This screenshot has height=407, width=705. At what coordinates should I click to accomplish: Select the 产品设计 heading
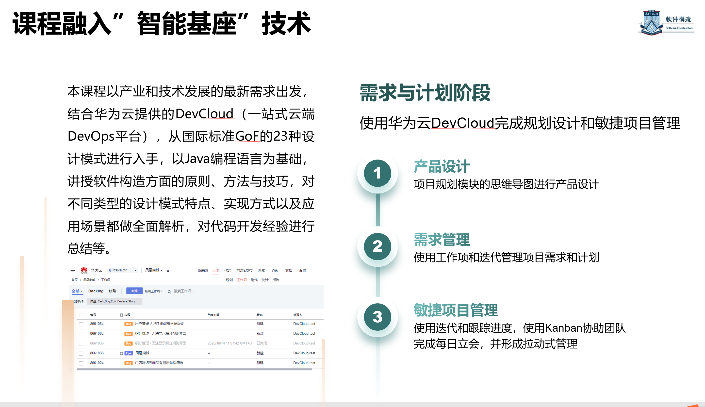coord(442,166)
